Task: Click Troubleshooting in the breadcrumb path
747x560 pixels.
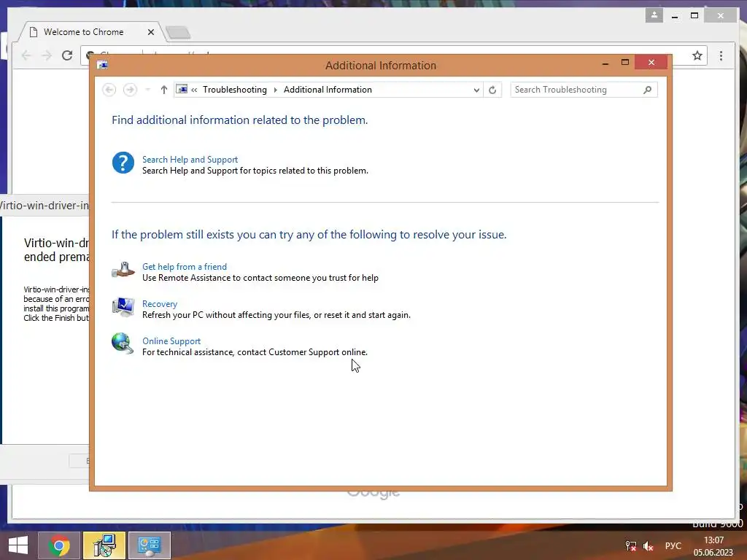Action: click(235, 90)
